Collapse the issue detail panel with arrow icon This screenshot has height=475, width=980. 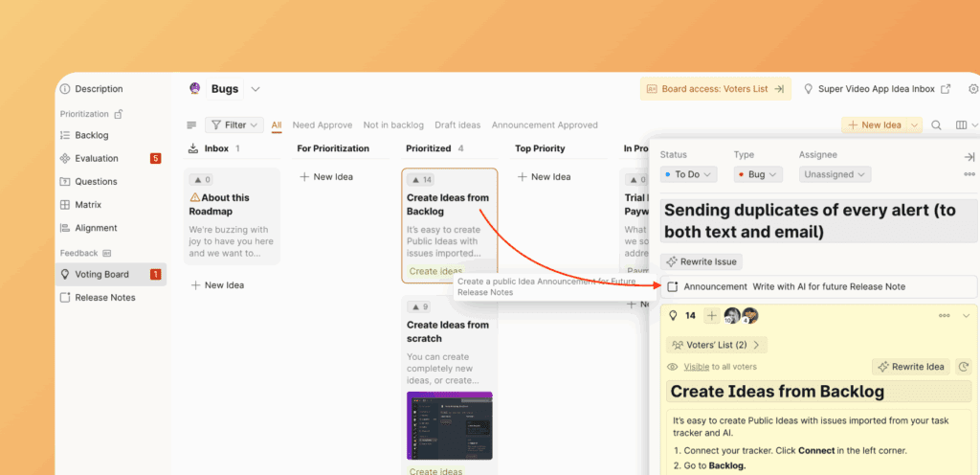coord(969,156)
